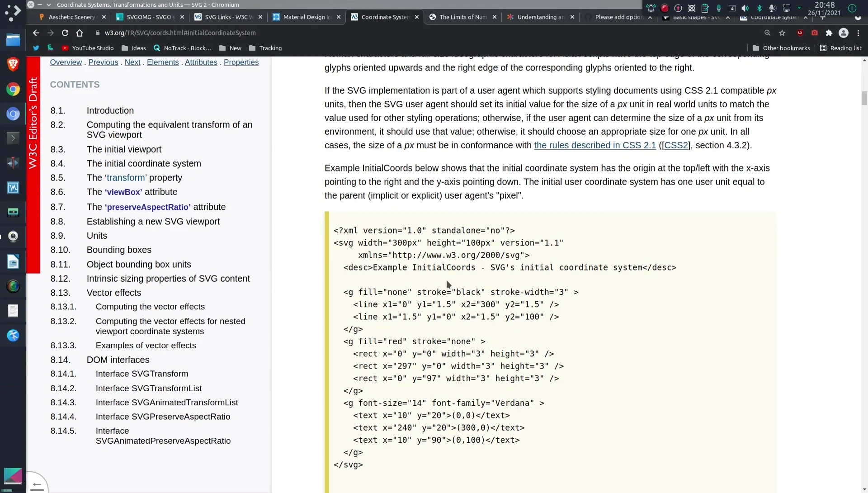
Task: Click the page vertical scrollbar thumb
Action: [864, 98]
